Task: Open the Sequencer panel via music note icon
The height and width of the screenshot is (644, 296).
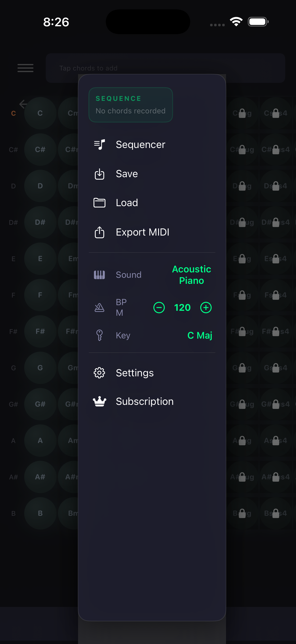Action: (x=99, y=144)
